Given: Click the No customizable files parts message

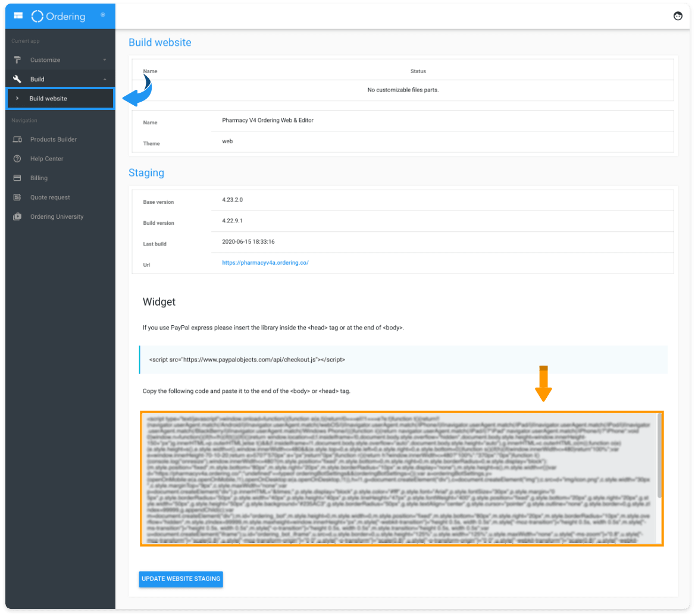Looking at the screenshot, I should pyautogui.click(x=403, y=90).
